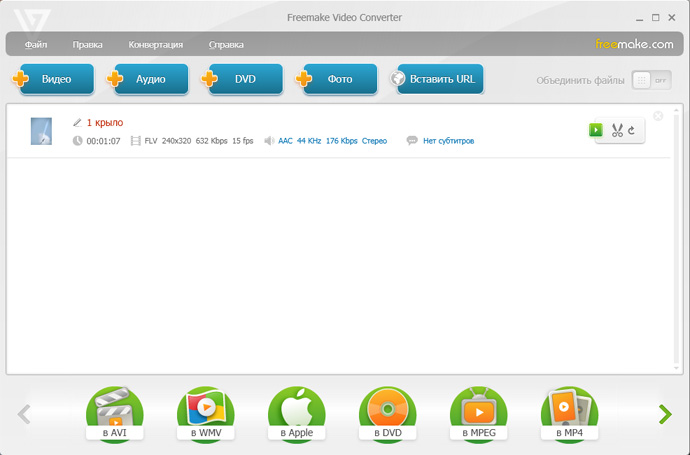The width and height of the screenshot is (690, 455).
Task: Open audio track settings AAC 44 KHz
Action: pyautogui.click(x=333, y=141)
